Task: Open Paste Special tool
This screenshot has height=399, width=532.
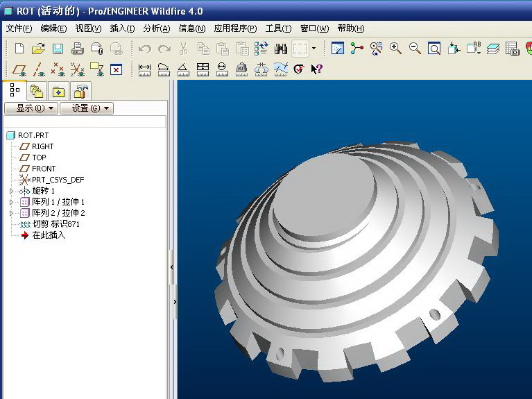Action: 242,49
